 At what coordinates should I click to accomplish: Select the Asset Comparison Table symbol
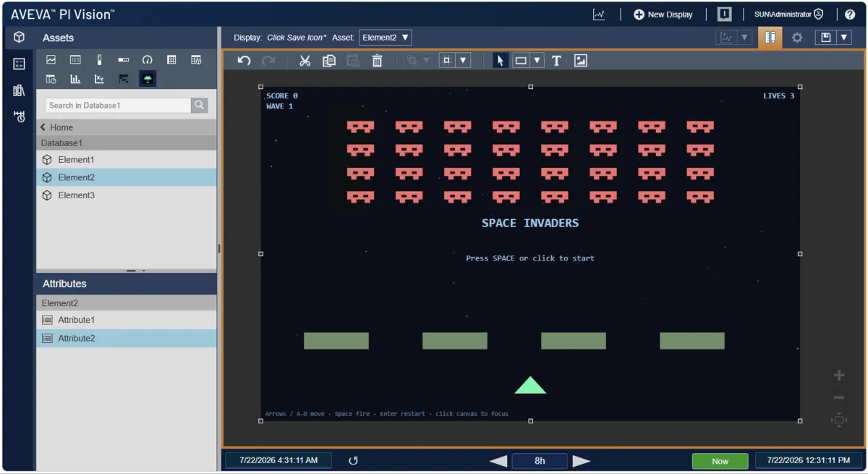(196, 60)
